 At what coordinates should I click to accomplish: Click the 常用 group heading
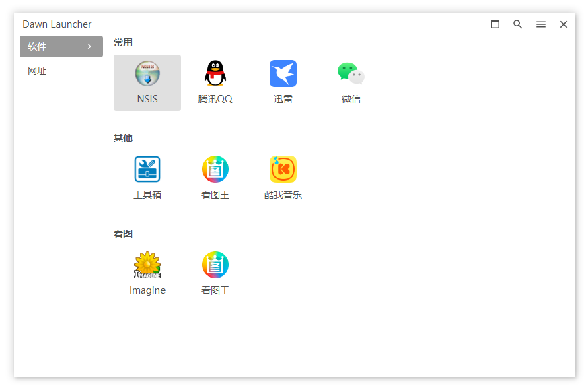123,42
